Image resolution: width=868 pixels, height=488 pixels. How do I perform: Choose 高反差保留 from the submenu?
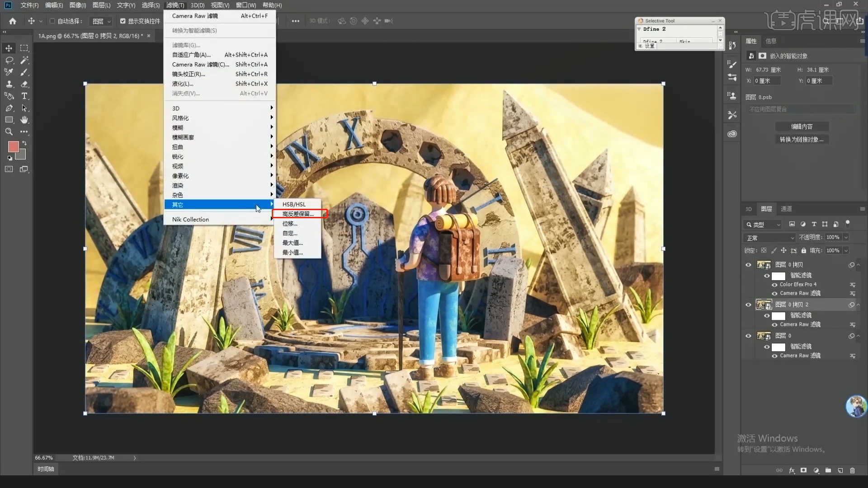pos(298,214)
